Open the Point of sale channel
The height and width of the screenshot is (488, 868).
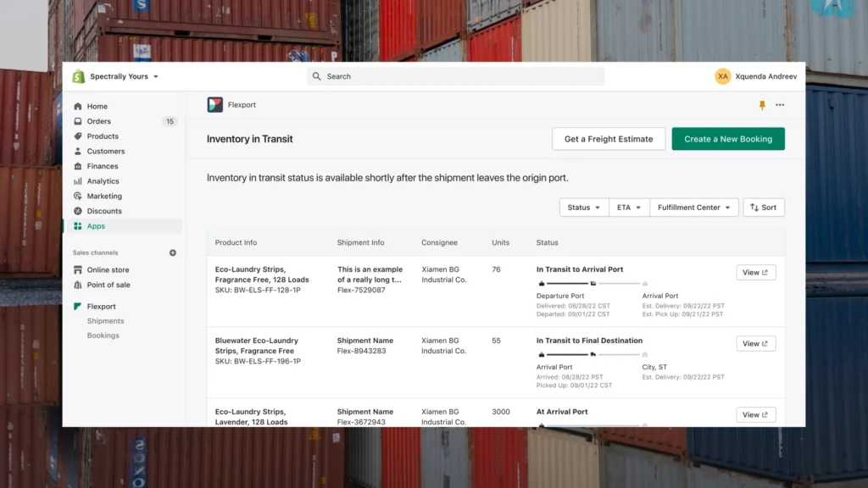[x=109, y=285]
